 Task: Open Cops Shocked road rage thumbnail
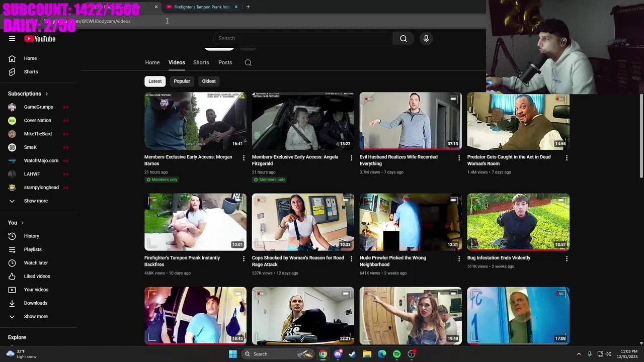pyautogui.click(x=303, y=222)
